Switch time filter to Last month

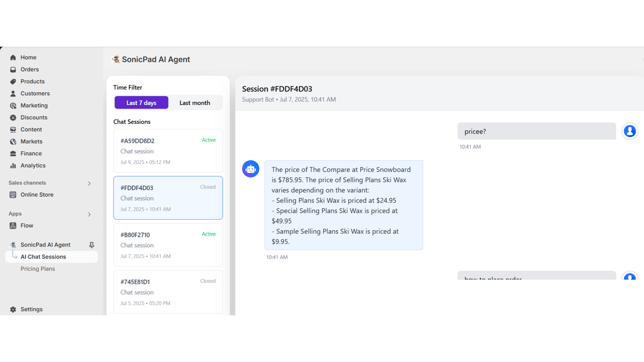(x=195, y=103)
